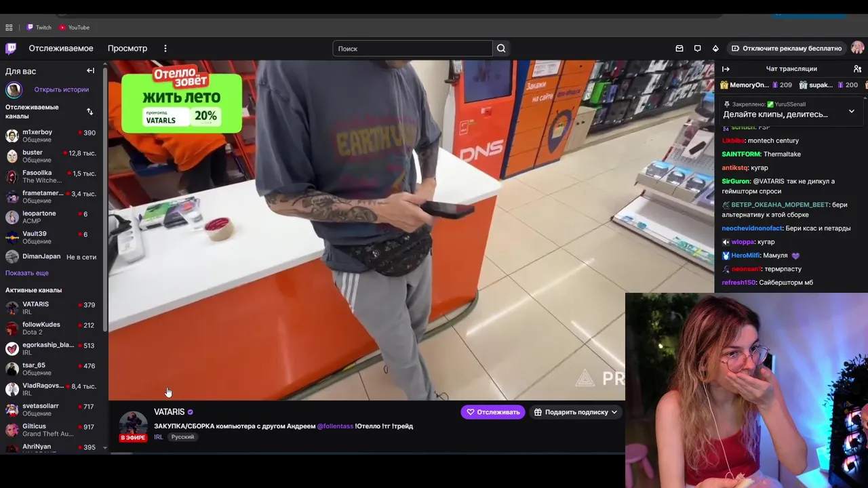Follow channel with Отслеживать button
The image size is (868, 488).
pos(493,412)
